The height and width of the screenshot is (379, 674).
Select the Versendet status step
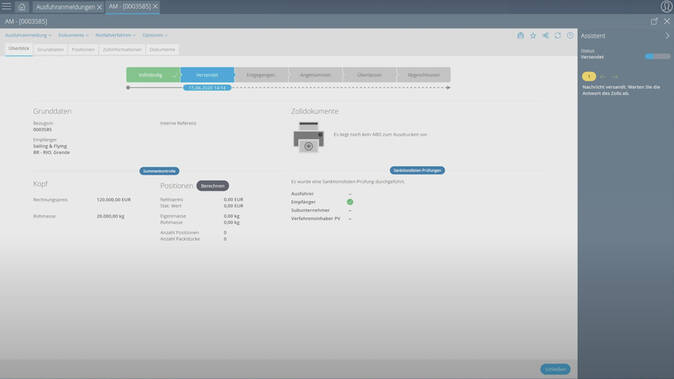pyautogui.click(x=207, y=75)
